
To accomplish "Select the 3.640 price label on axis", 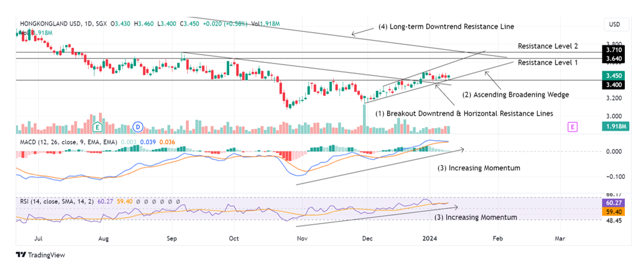I will (x=614, y=59).
